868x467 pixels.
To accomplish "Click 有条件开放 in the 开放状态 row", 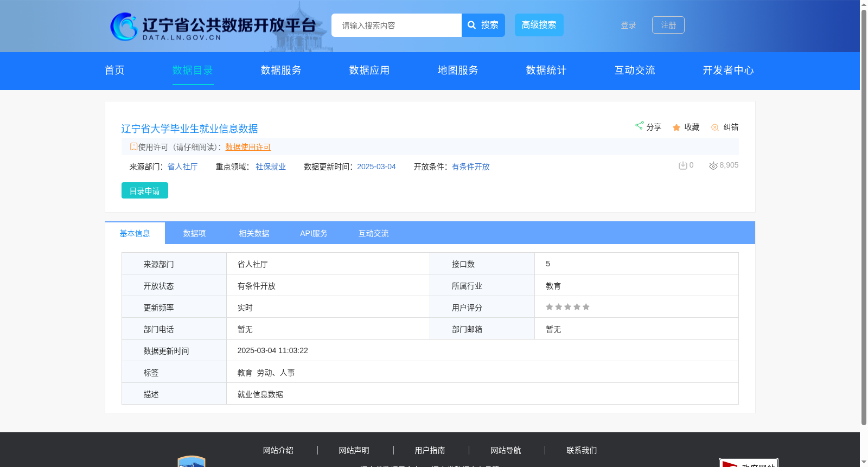I will click(256, 286).
